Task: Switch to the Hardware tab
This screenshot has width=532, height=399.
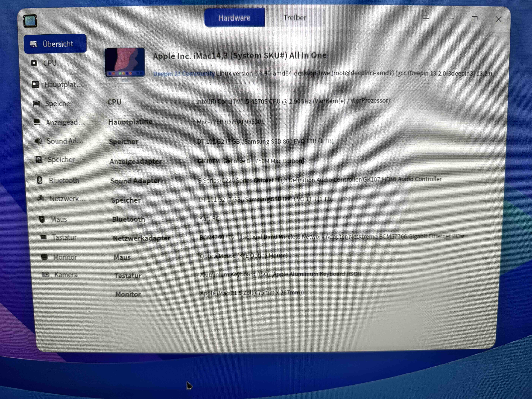Action: pyautogui.click(x=234, y=18)
